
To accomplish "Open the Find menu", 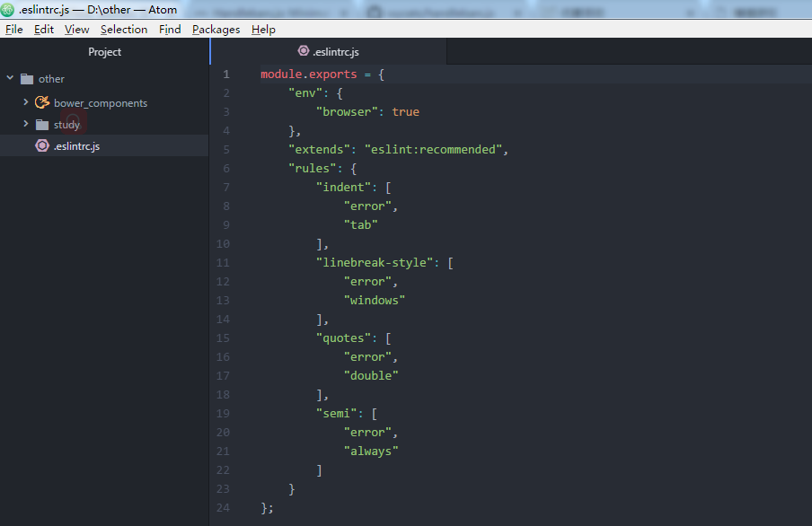I will pos(170,30).
